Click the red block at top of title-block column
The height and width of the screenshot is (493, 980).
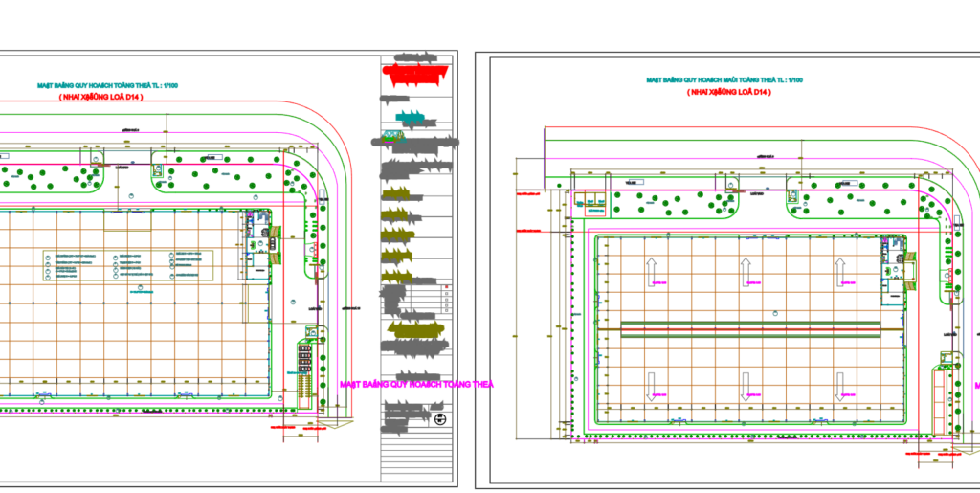(x=417, y=75)
